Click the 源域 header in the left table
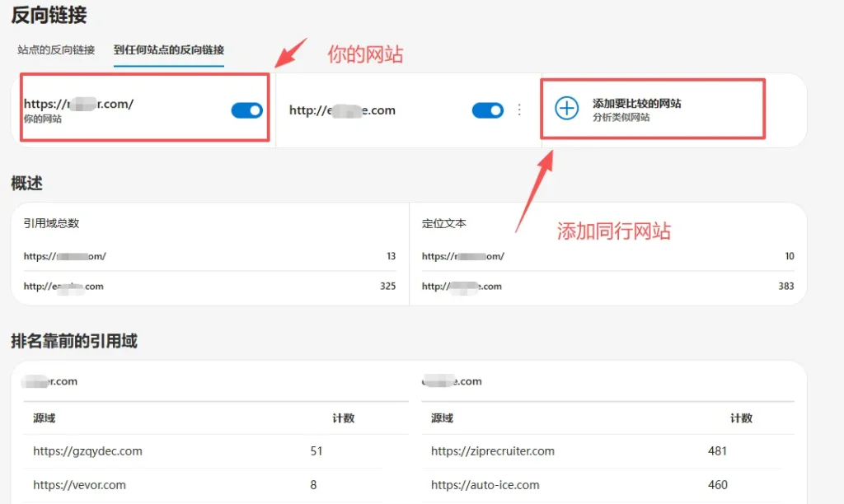 [45, 418]
